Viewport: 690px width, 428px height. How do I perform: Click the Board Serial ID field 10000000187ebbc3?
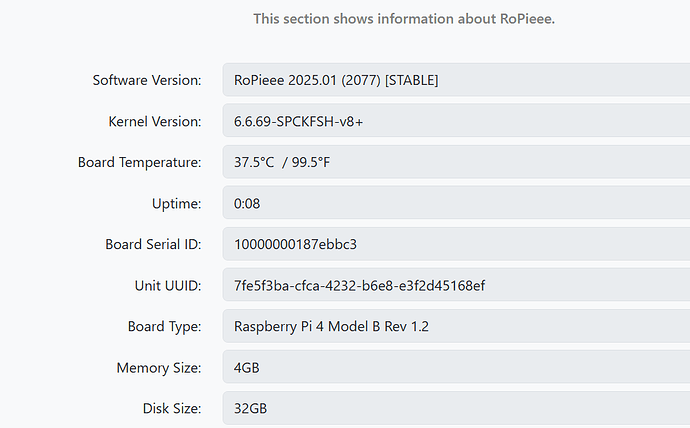pyautogui.click(x=456, y=244)
